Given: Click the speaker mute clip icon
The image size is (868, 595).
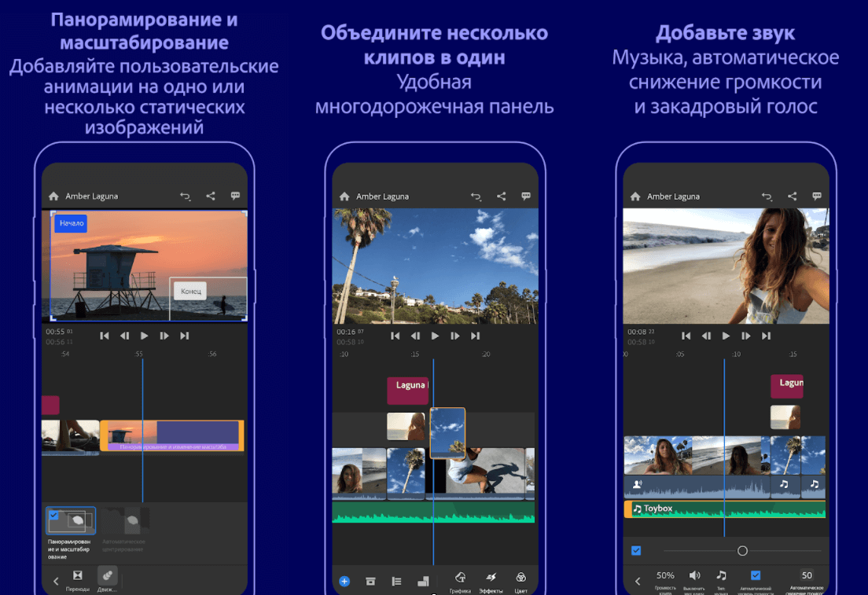Looking at the screenshot, I should (694, 576).
